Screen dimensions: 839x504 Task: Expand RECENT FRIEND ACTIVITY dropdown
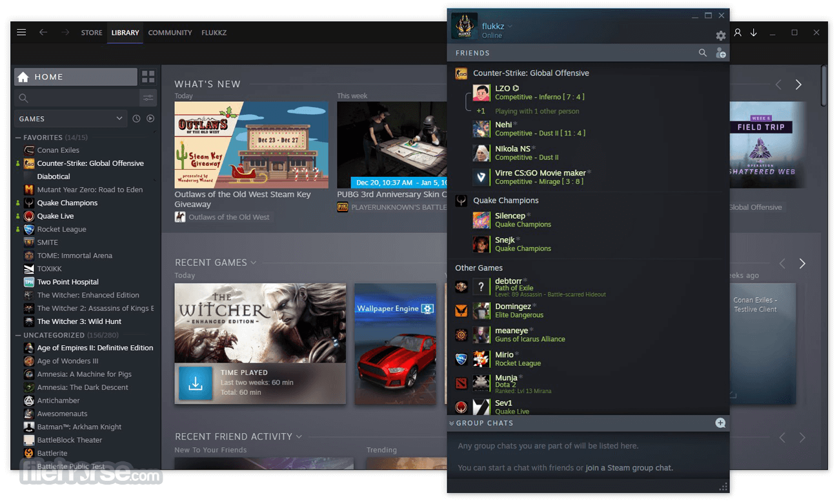pos(299,437)
